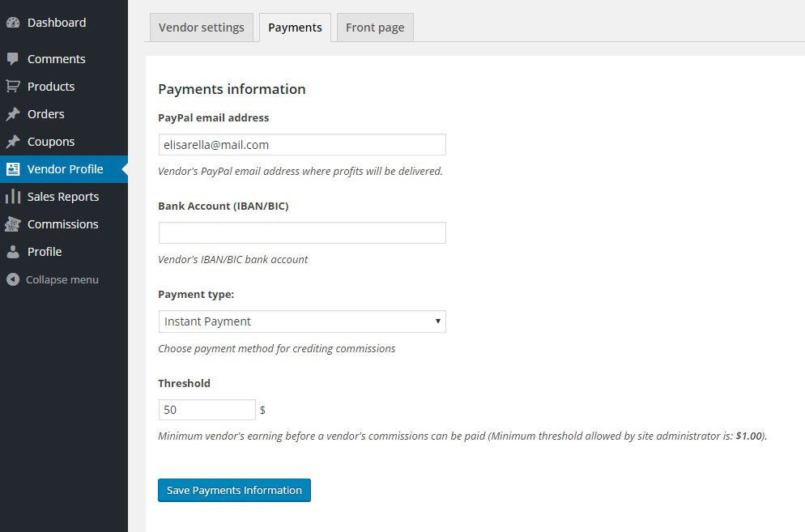Open the Payment type dropdown
Viewport: 805px width, 532px height.
[x=302, y=321]
